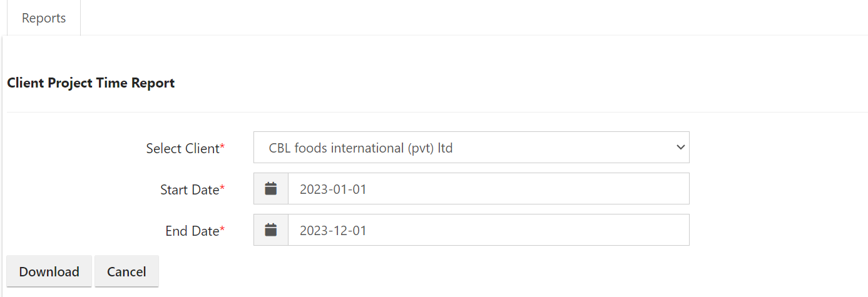
Task: Click the divider line below the report heading
Action: [x=437, y=113]
